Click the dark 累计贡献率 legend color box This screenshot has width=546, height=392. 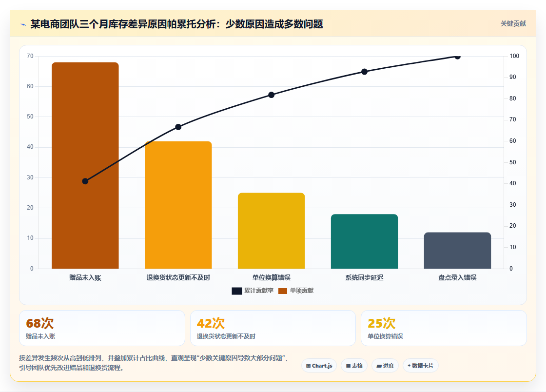pos(237,291)
